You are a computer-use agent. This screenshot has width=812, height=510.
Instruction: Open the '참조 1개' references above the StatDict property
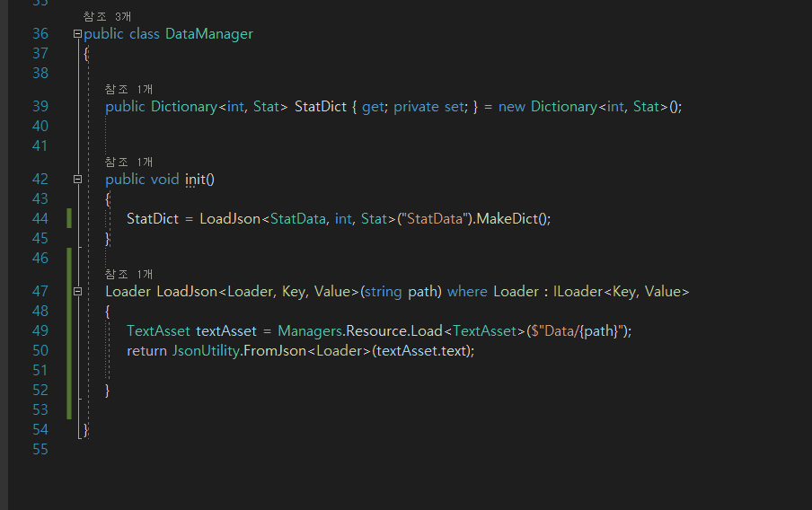click(x=128, y=89)
